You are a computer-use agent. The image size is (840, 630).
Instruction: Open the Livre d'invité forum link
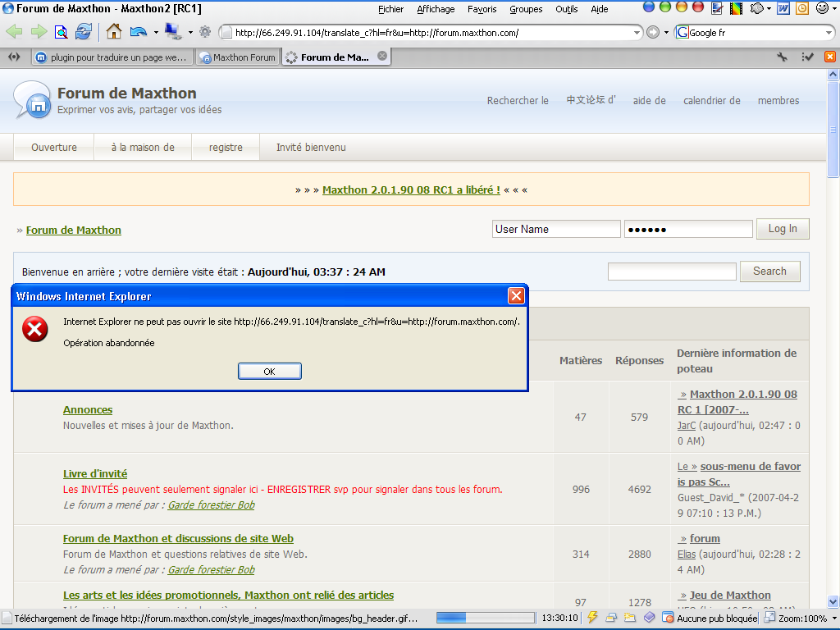(x=95, y=473)
